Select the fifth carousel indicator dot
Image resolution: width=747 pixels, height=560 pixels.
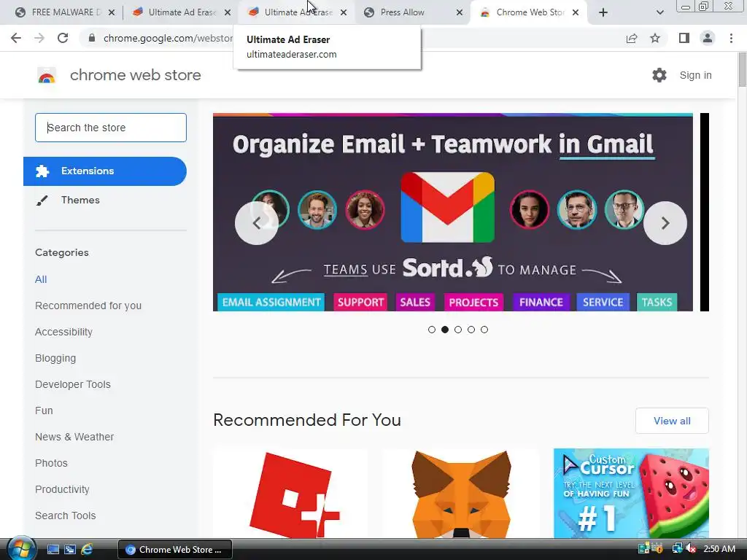(x=484, y=330)
